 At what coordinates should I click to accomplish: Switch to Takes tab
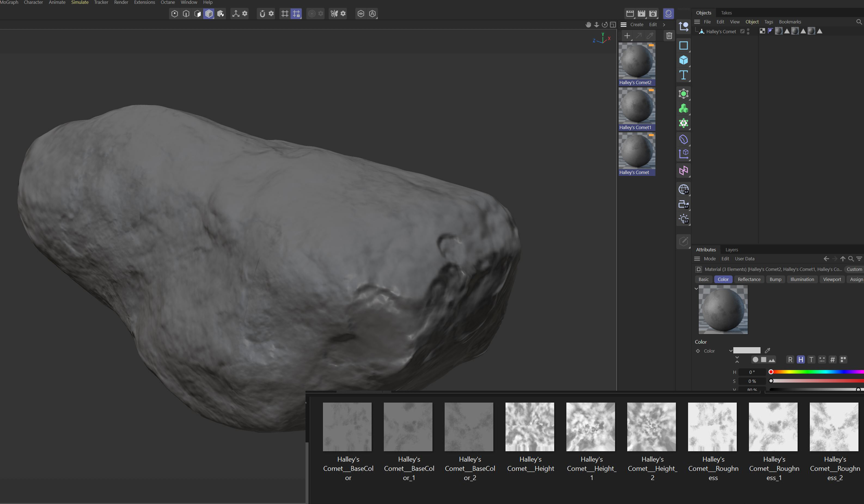click(x=726, y=13)
